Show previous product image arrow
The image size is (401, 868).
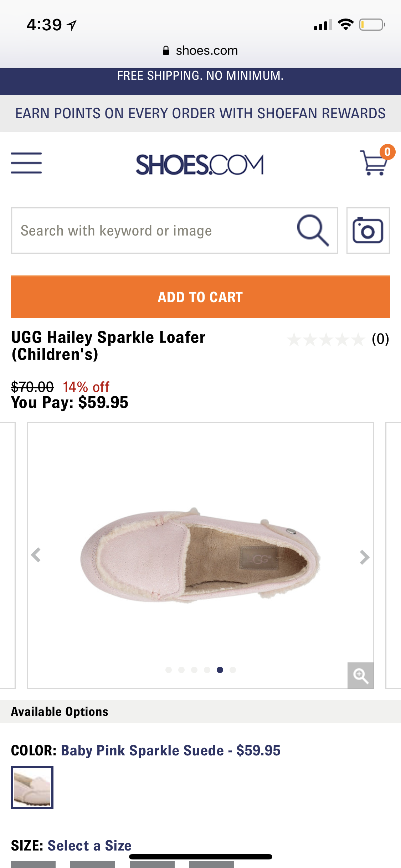[36, 555]
